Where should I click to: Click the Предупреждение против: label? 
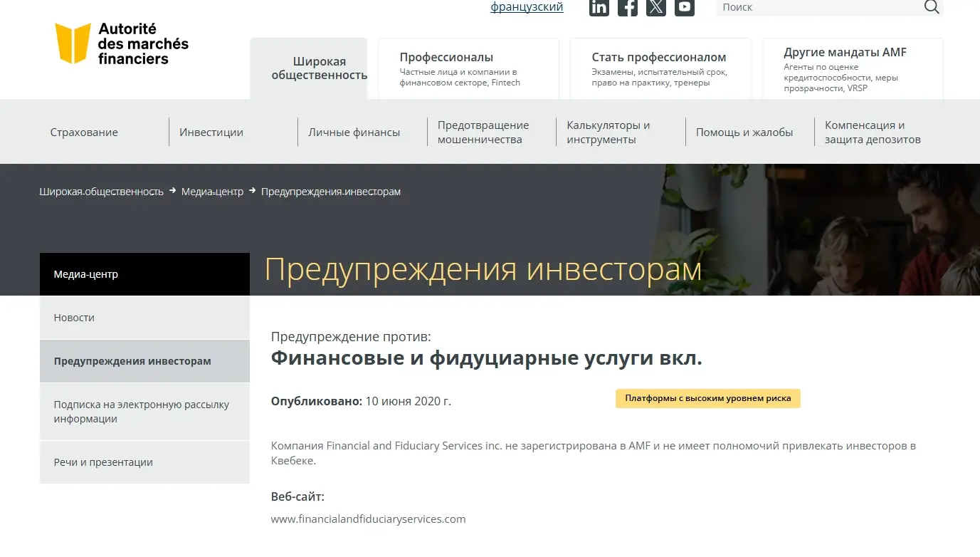pos(351,336)
